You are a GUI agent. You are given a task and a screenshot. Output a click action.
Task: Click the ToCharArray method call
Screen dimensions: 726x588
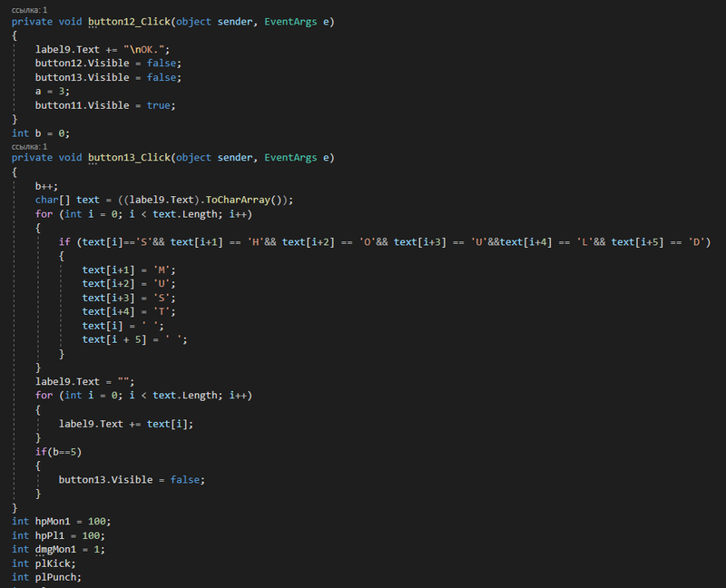coord(247,200)
